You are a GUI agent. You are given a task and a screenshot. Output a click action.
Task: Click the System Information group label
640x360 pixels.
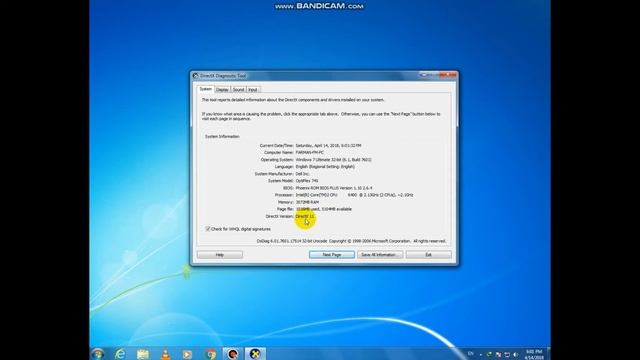[222, 136]
